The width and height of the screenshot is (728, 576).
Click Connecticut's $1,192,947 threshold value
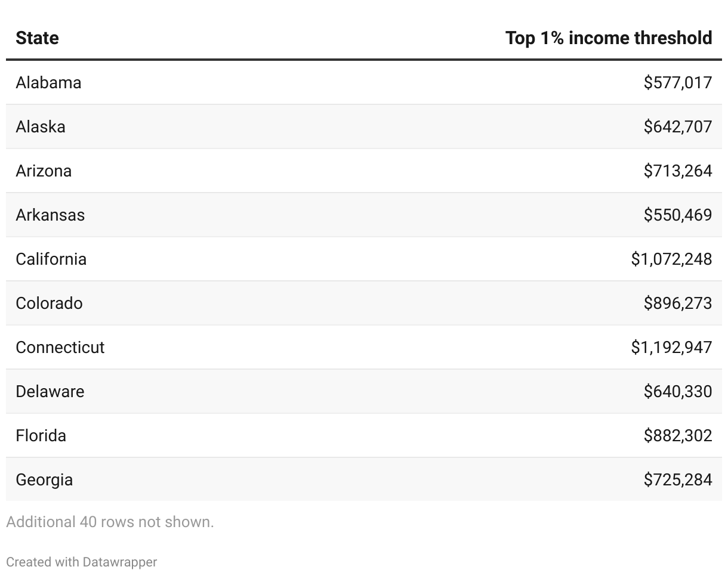tap(671, 347)
